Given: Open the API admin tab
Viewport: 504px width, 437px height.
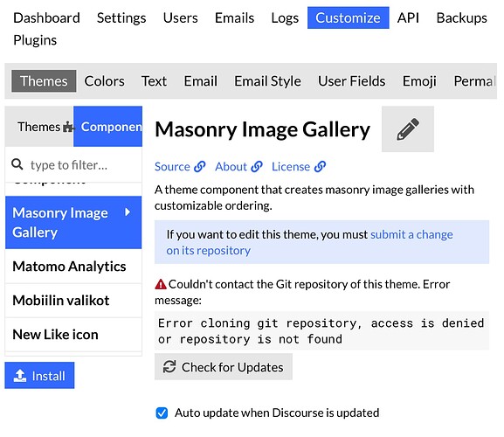Looking at the screenshot, I should coord(408,18).
